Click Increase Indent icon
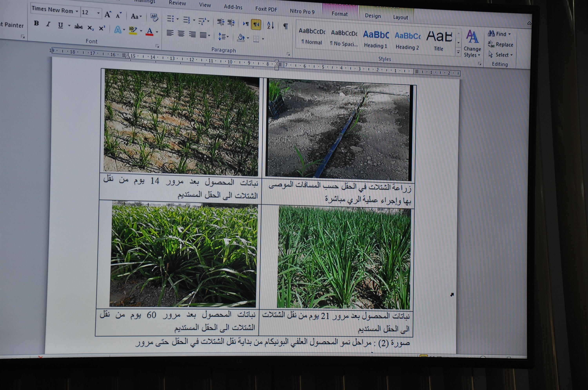The width and height of the screenshot is (588, 390). point(231,23)
